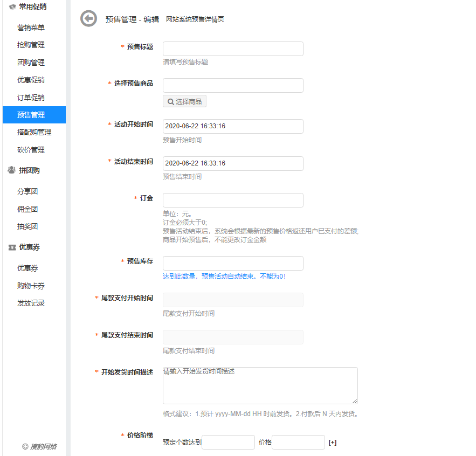
Task: Click the 订金 amount input field
Action: tap(233, 200)
